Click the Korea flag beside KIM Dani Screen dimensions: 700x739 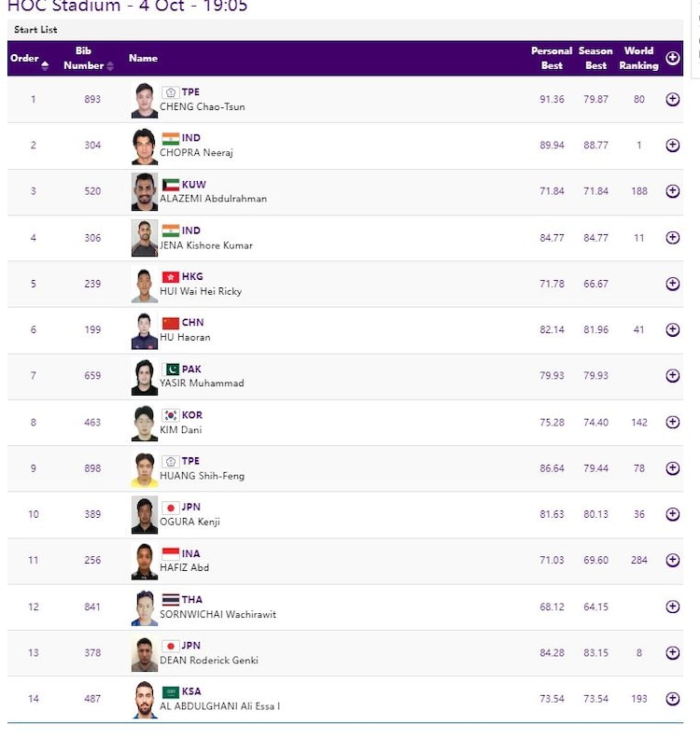point(170,415)
